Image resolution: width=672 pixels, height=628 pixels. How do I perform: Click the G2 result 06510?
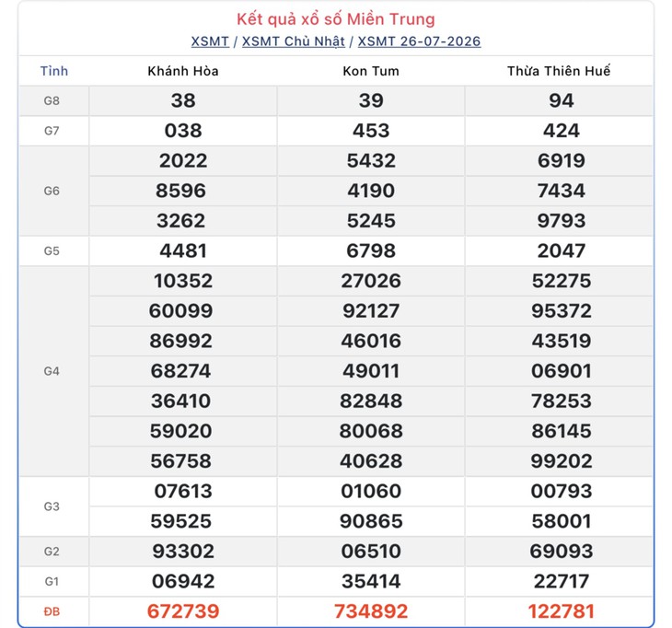click(371, 552)
